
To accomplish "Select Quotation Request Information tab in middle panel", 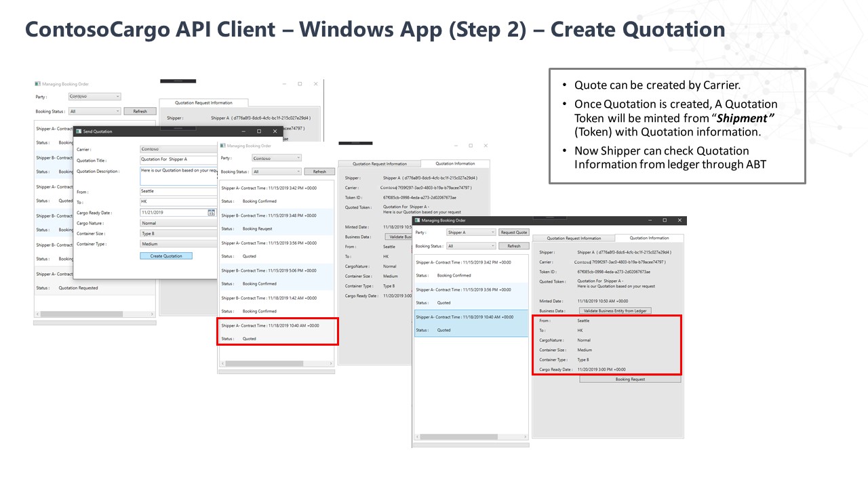I will tap(380, 163).
